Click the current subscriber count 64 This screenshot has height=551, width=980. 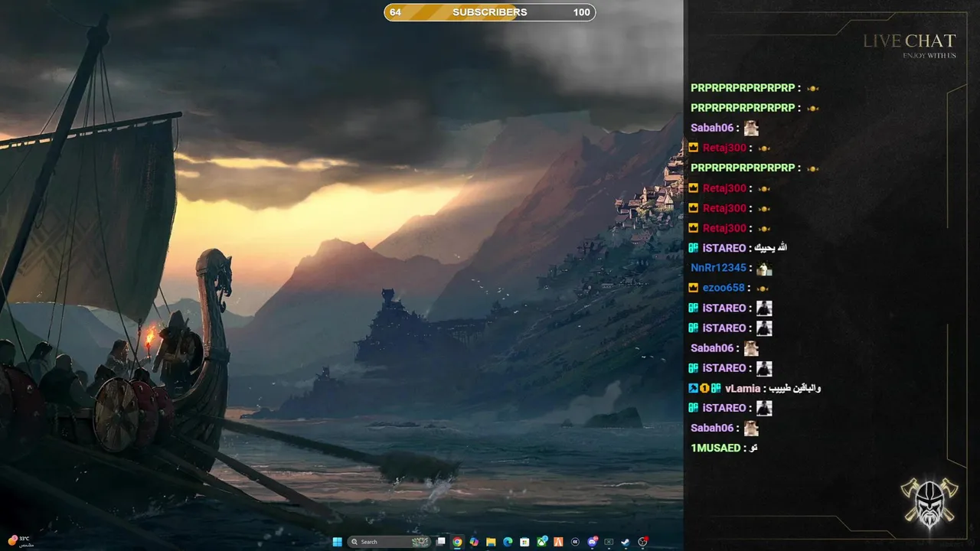[395, 12]
